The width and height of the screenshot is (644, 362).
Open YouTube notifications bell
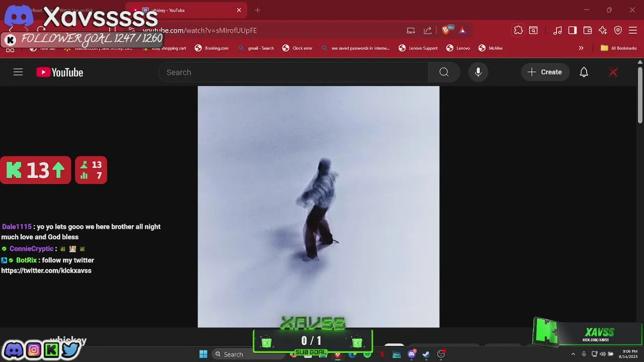pos(584,72)
